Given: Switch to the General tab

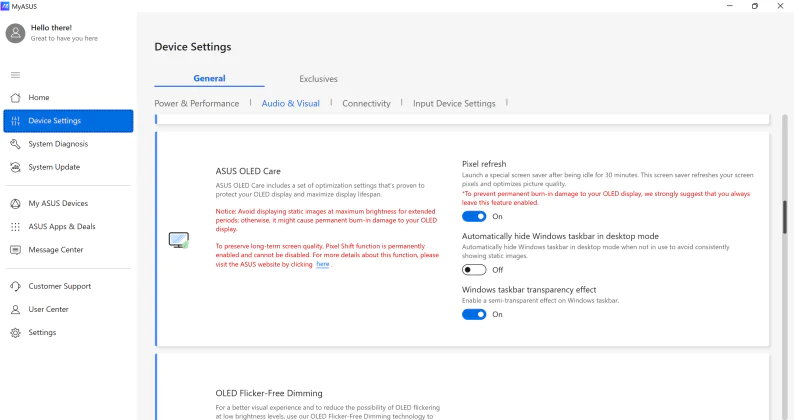Looking at the screenshot, I should [209, 78].
